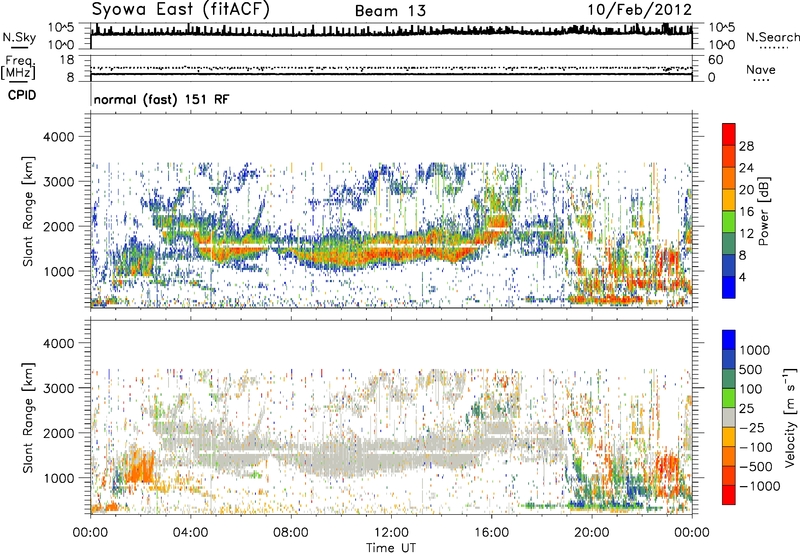Click the '2000' tick of the velocity panel

(61, 433)
